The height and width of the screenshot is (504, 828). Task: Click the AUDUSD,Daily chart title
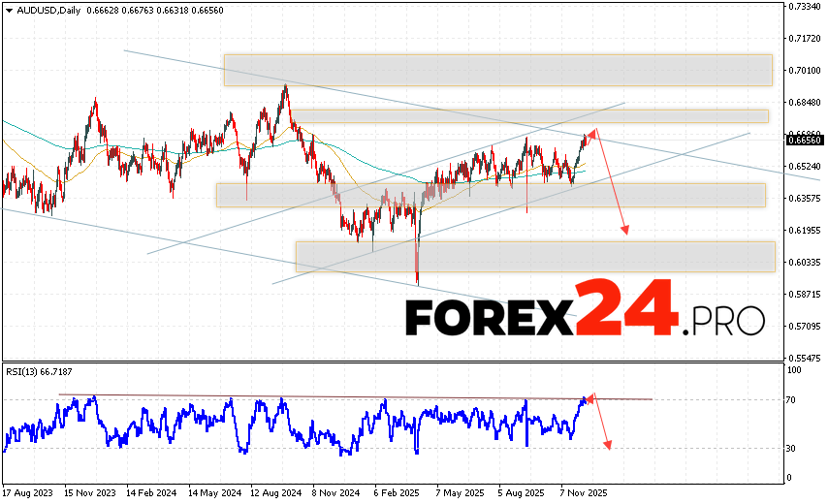(x=45, y=10)
